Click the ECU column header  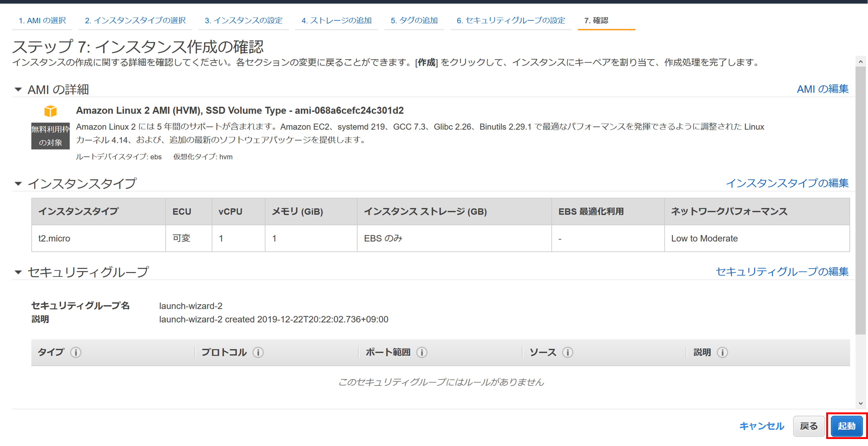point(189,212)
